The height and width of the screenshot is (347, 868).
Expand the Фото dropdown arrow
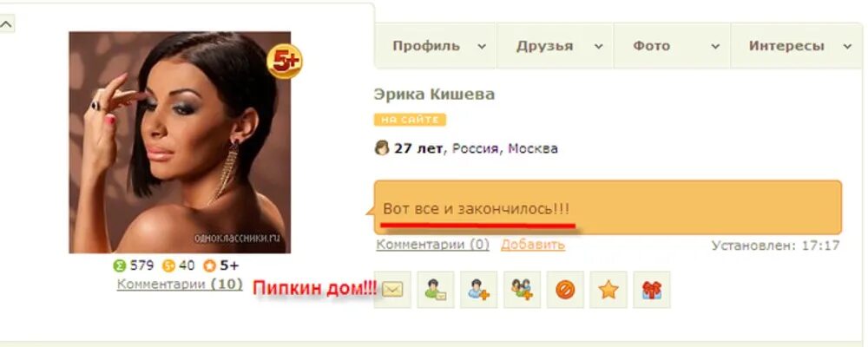715,47
